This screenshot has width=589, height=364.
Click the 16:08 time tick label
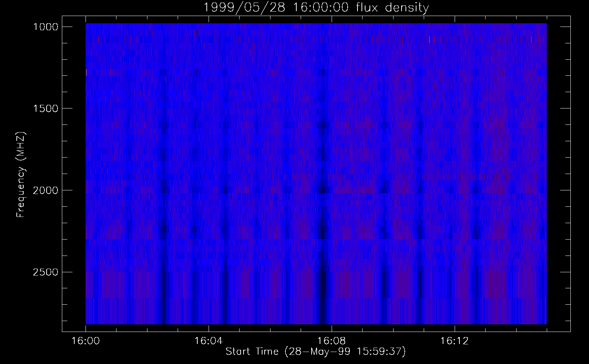(x=332, y=341)
